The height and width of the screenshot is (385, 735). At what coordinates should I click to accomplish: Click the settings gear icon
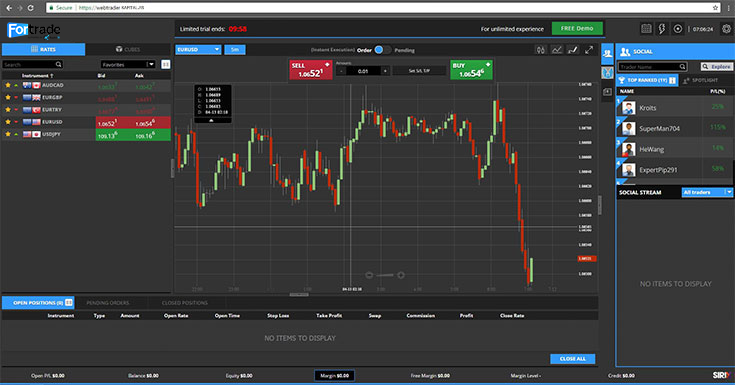[x=727, y=29]
